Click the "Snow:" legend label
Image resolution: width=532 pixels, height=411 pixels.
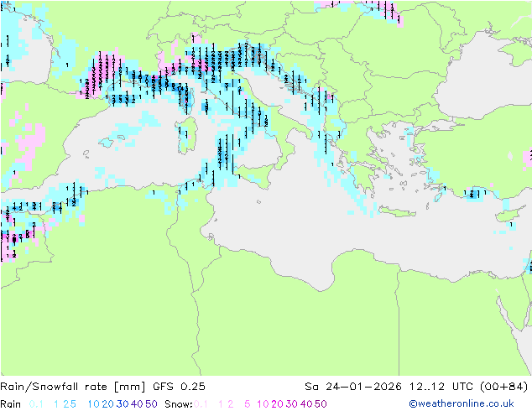179,404
